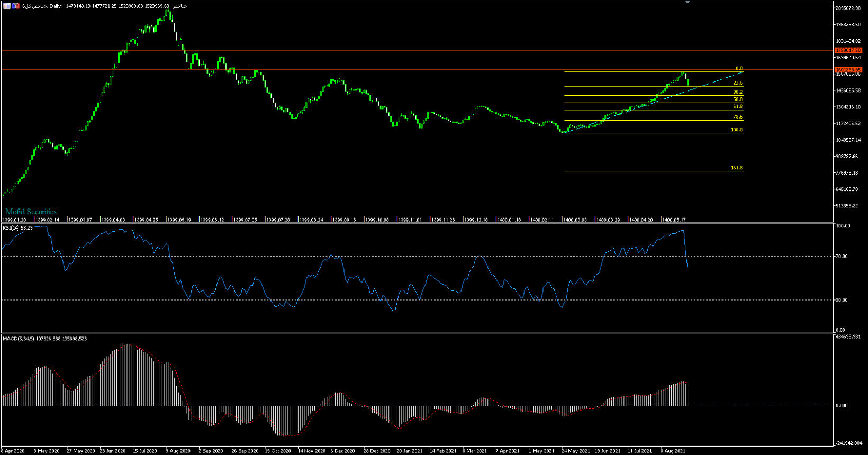Screen dimensions: 868x455
Task: Click price scale value 513359.22
Action: (847, 206)
